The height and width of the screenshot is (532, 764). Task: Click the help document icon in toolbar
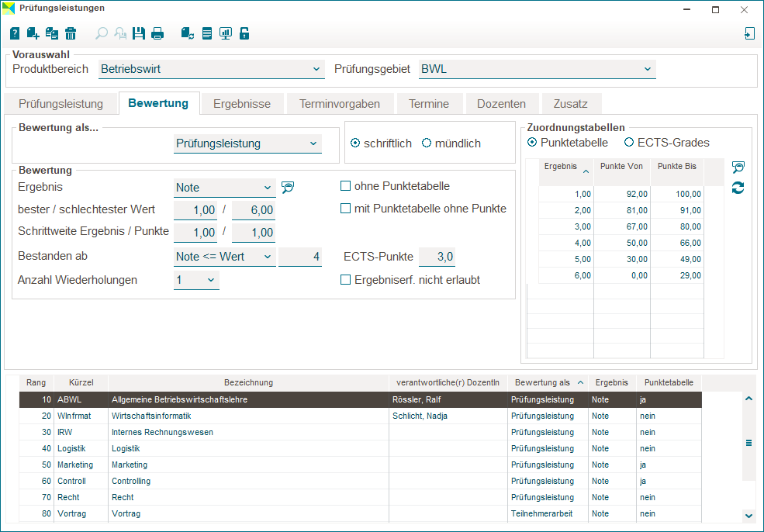tap(15, 33)
